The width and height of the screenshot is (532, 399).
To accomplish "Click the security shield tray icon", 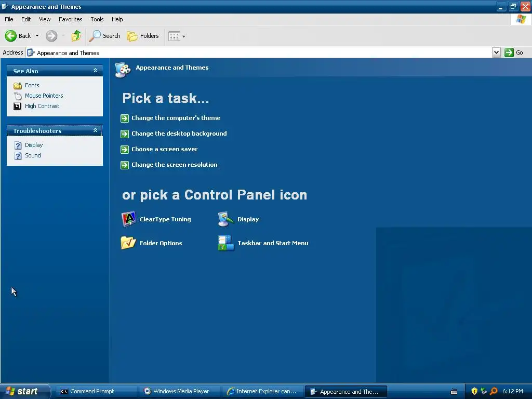I will click(474, 391).
